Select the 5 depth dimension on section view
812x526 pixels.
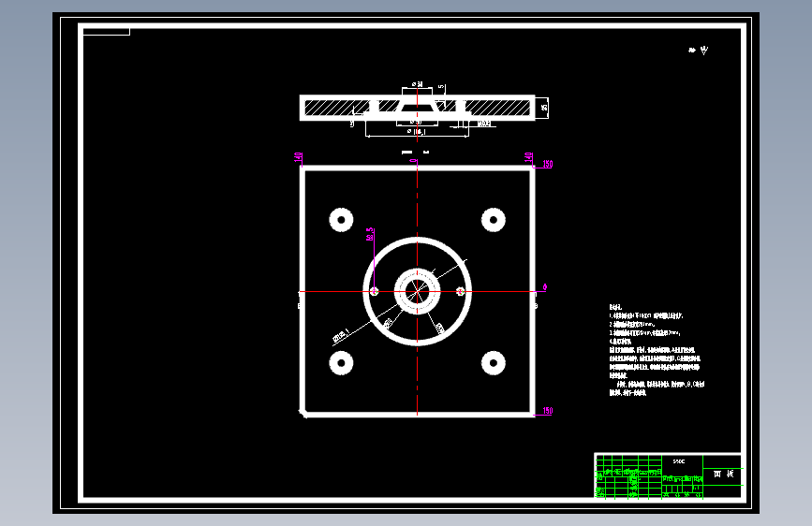(441, 87)
